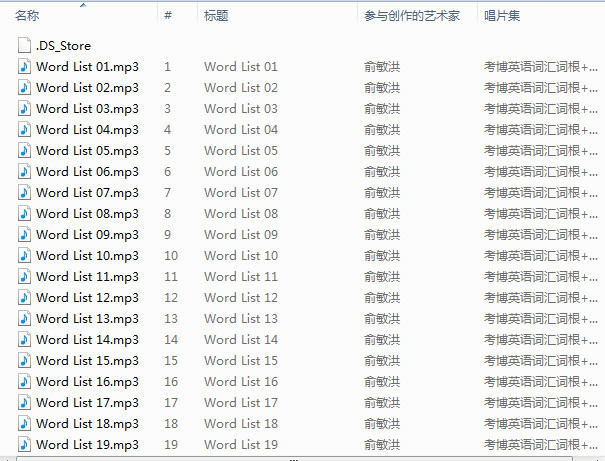Screen dimensions: 605x461
Task: Click artist 俞敏洪 in Word List 03.mp3 row
Action: pos(382,109)
